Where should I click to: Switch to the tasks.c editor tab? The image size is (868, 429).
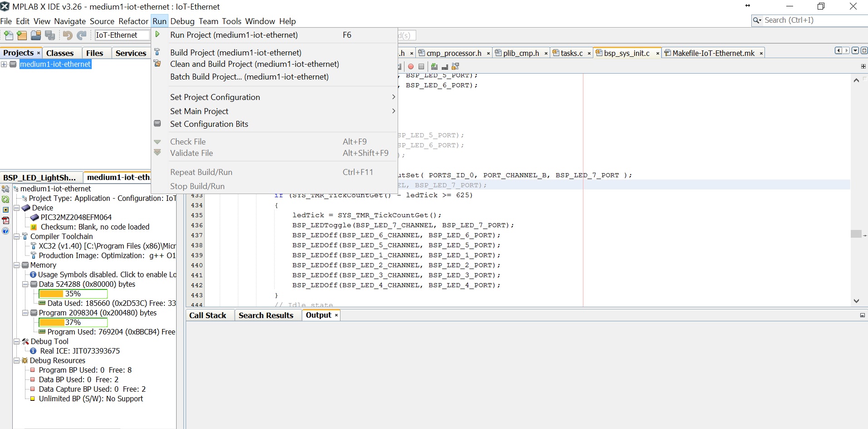[x=572, y=53]
